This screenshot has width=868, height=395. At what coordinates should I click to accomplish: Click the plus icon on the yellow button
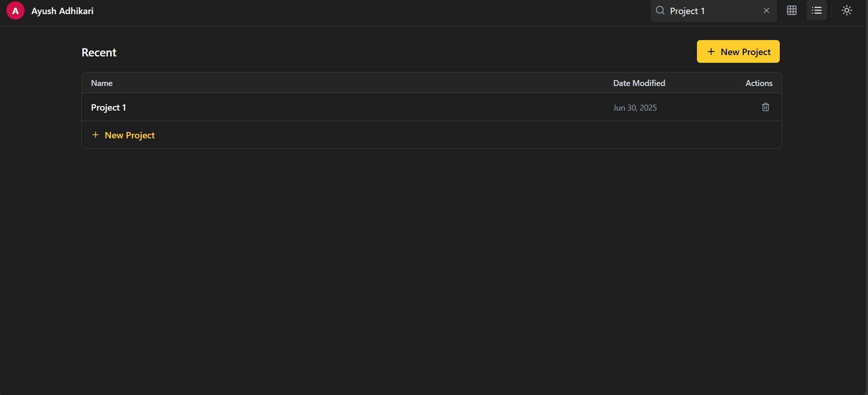(711, 51)
